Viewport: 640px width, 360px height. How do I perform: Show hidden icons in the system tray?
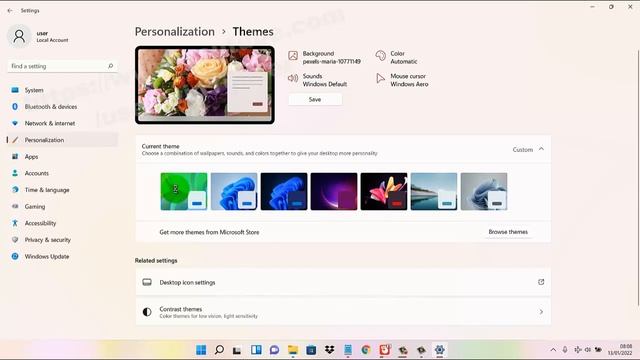click(553, 350)
